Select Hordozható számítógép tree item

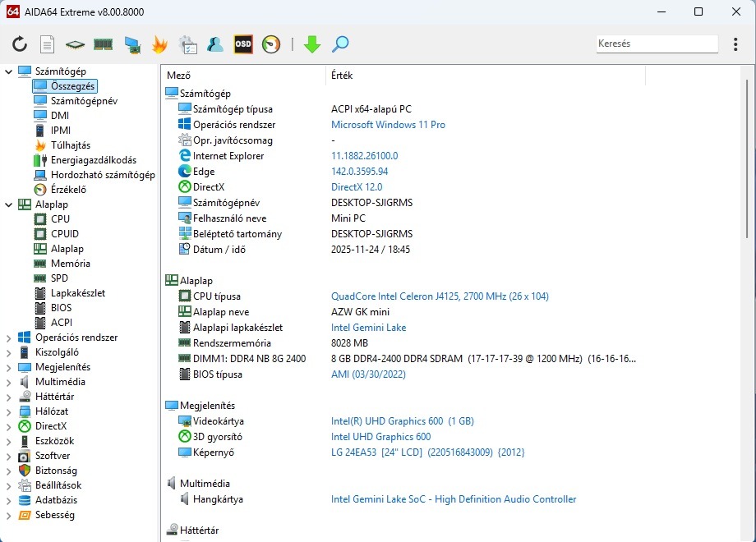point(94,175)
